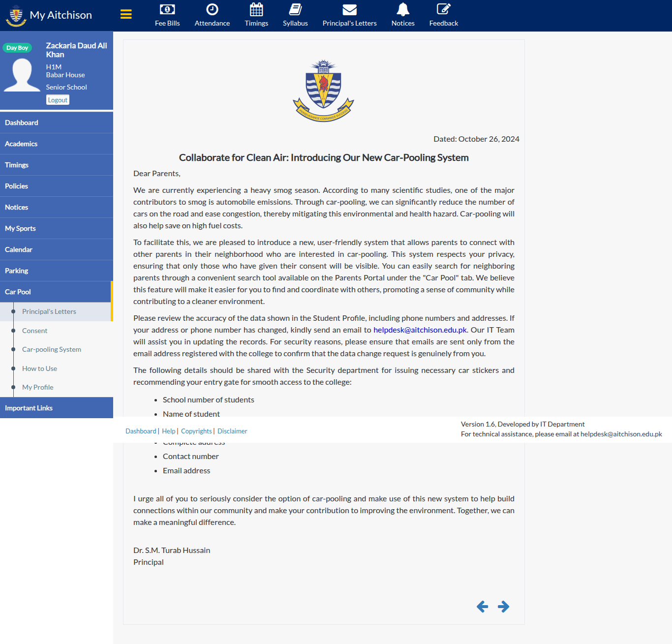Select My Profile submenu item
This screenshot has width=672, height=644.
[57, 387]
